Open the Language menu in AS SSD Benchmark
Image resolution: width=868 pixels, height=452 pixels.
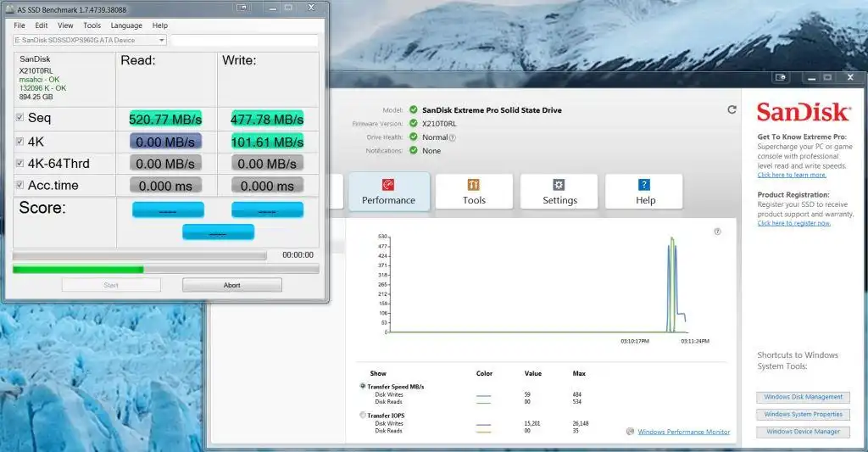(126, 25)
